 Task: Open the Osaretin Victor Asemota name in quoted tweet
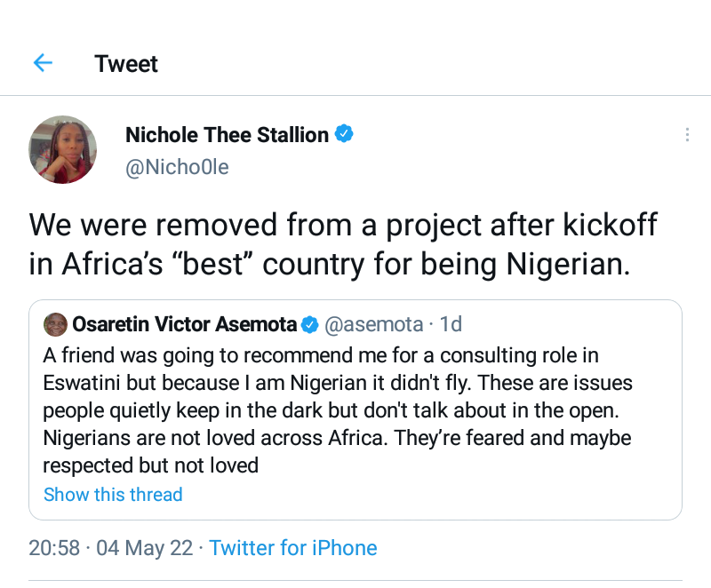click(x=184, y=324)
